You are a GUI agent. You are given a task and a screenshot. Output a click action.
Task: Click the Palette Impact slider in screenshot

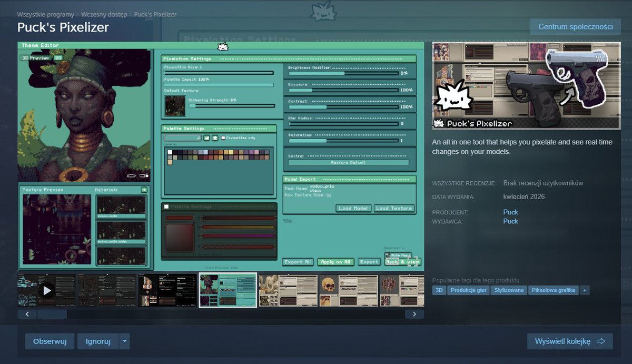pos(219,84)
